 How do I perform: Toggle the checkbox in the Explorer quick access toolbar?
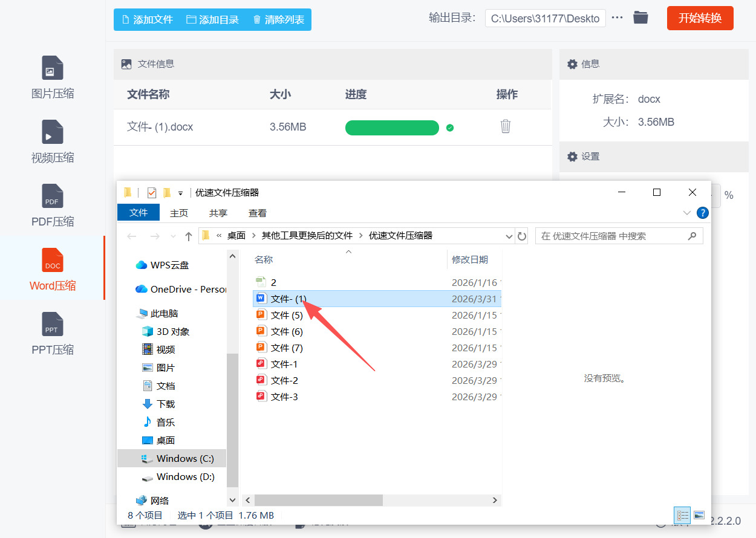click(x=151, y=192)
